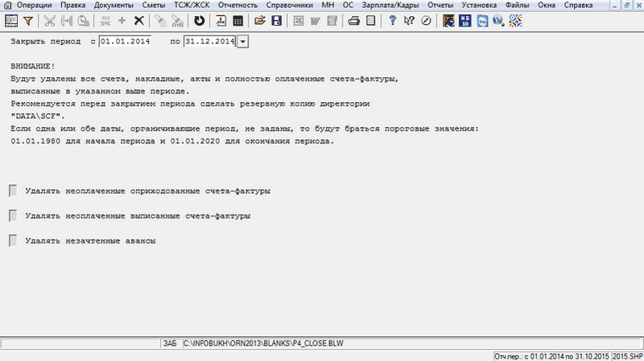Open the МН menu
This screenshot has height=361, width=644.
point(328,6)
